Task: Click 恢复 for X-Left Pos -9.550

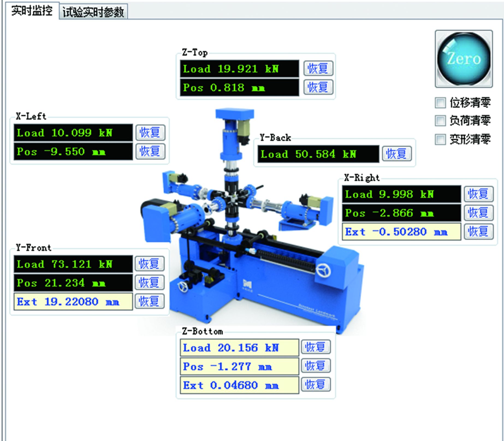Action: coord(150,151)
